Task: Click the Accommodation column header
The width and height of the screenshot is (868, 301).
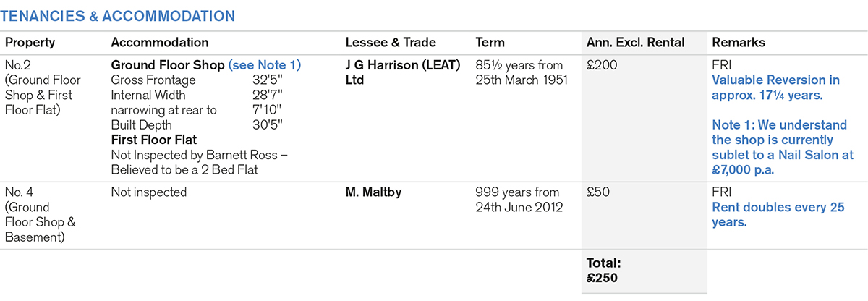Action: tap(160, 43)
